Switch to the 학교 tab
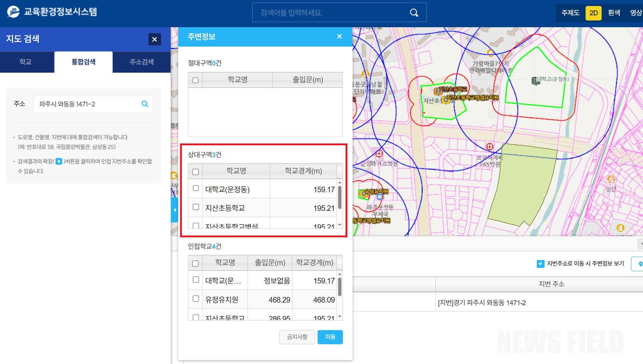This screenshot has height=364, width=643. click(x=25, y=62)
